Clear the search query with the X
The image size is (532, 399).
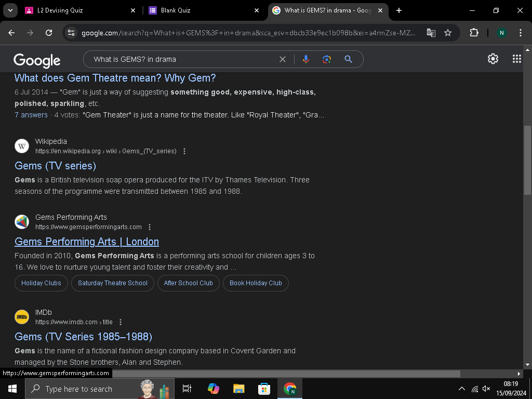(282, 59)
